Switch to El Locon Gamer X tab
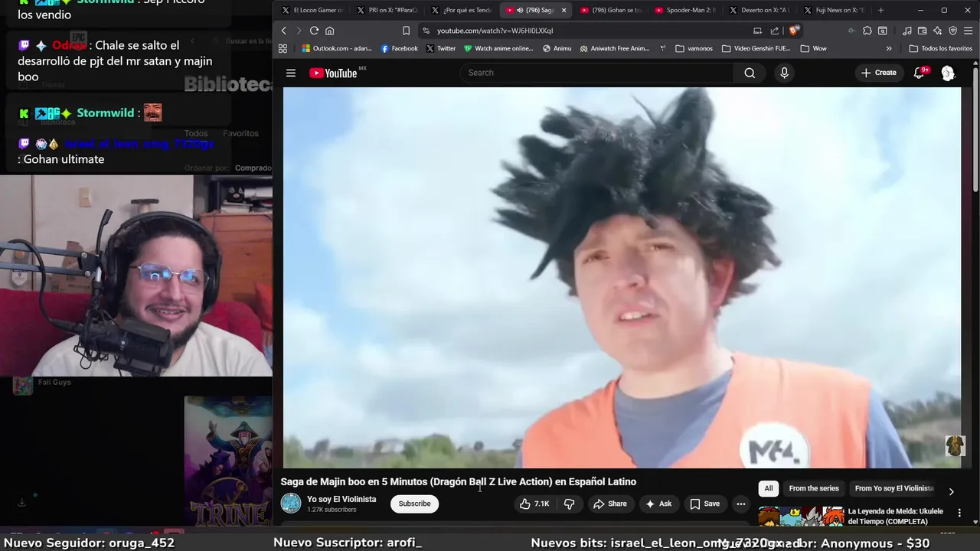The image size is (980, 551). (x=312, y=10)
